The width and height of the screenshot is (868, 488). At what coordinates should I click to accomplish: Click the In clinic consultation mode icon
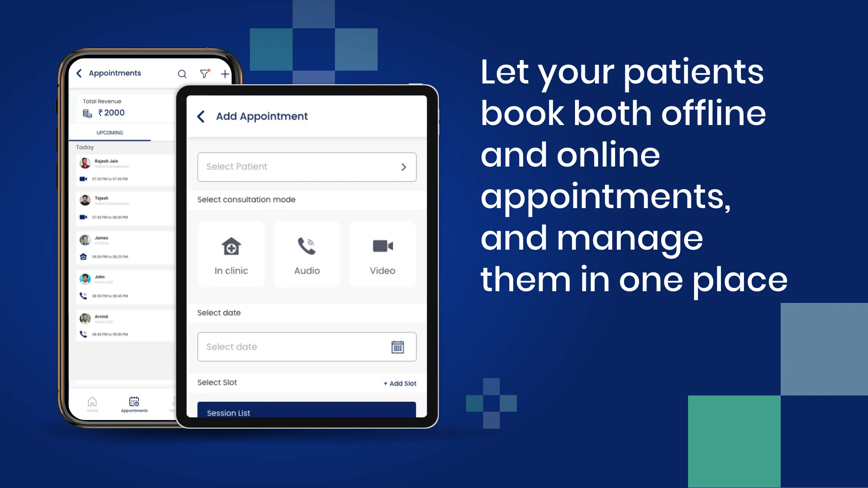[231, 246]
